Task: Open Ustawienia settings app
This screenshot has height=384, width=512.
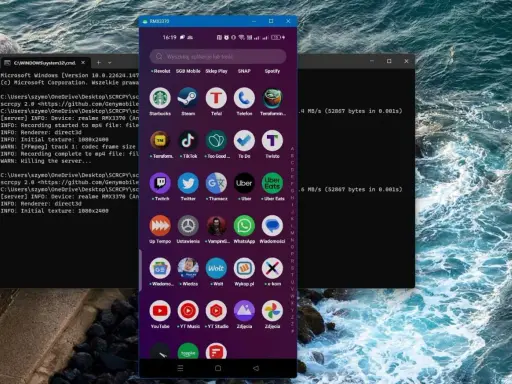Action: click(x=188, y=226)
